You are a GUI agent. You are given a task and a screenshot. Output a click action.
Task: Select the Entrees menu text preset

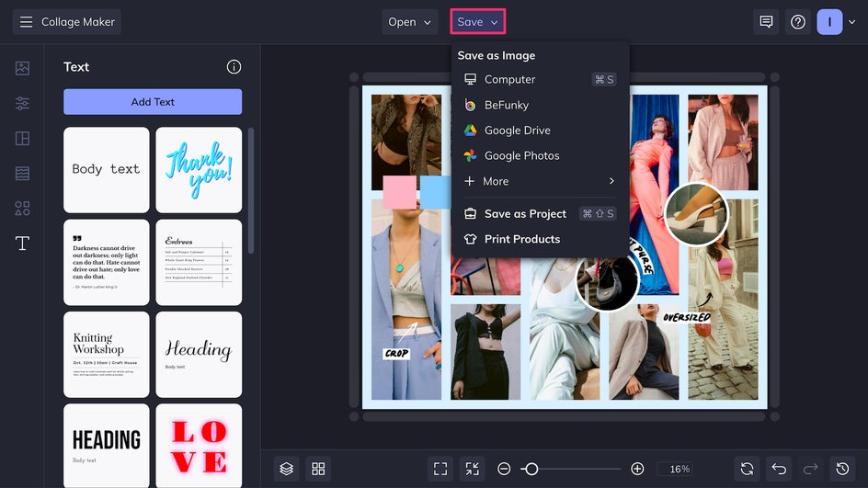coord(199,262)
